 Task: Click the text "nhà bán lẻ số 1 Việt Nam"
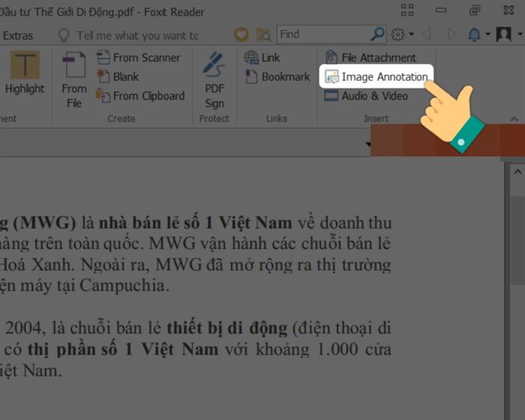coord(195,223)
